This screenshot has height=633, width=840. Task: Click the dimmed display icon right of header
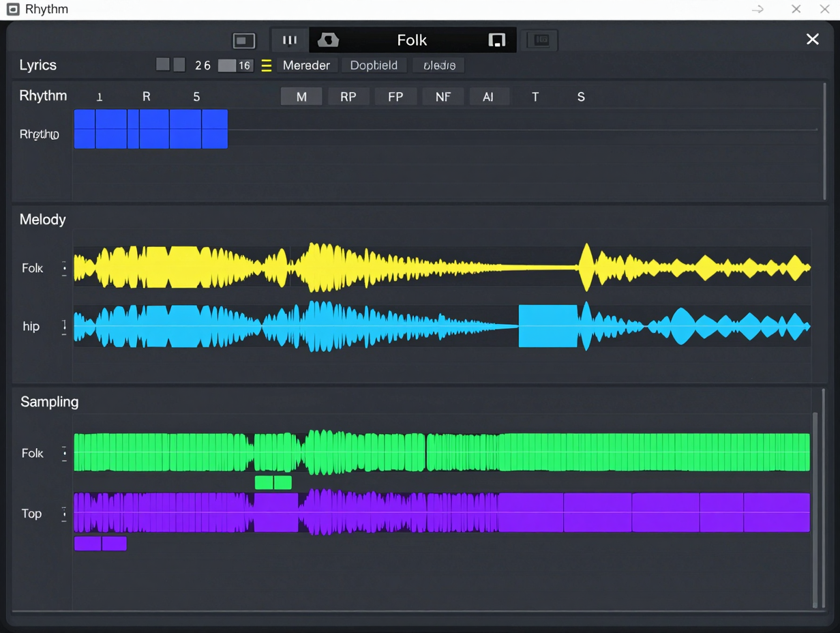[x=539, y=40]
